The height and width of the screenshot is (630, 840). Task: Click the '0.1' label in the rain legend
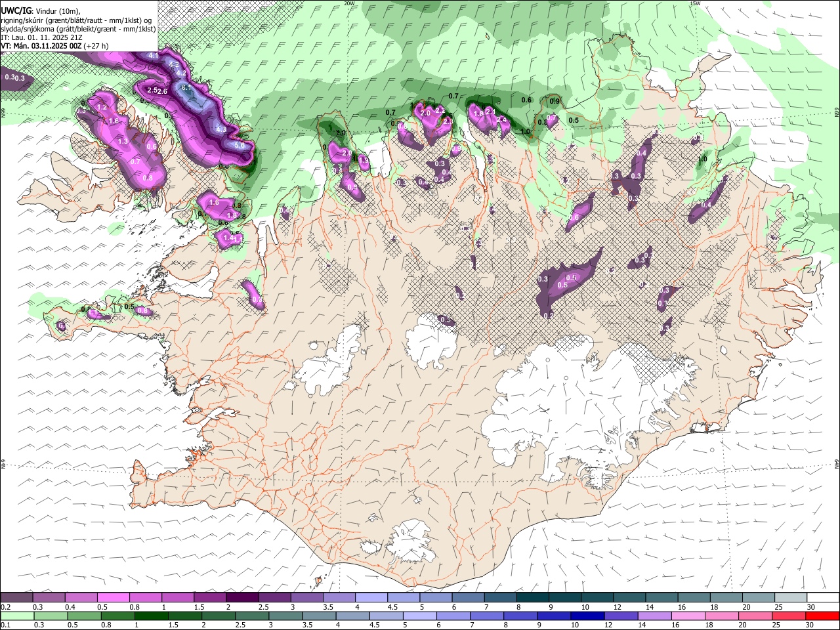coord(5,625)
